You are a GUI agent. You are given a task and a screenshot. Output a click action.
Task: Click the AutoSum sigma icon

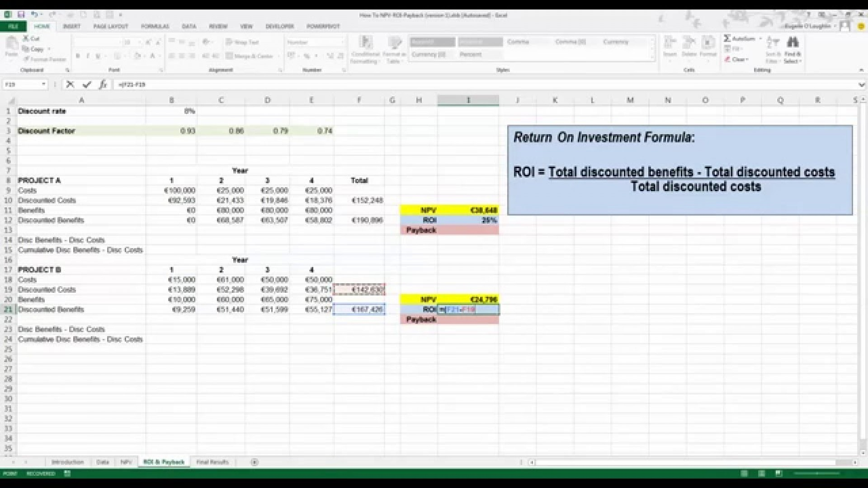(x=727, y=38)
